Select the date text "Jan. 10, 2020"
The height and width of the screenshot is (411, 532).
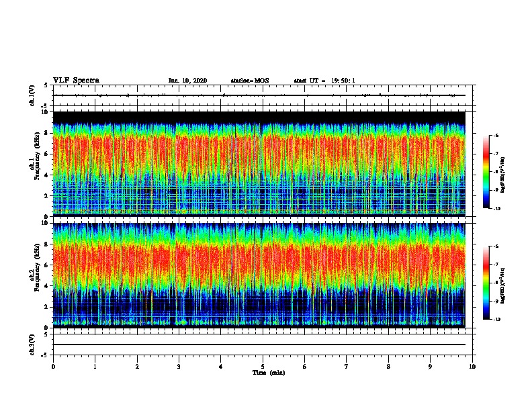coord(187,81)
